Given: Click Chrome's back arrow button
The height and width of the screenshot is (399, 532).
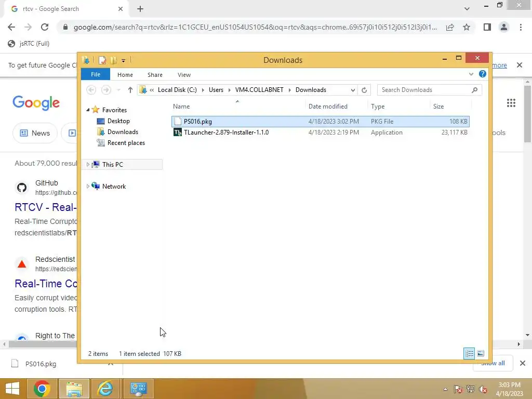Looking at the screenshot, I should (11, 27).
